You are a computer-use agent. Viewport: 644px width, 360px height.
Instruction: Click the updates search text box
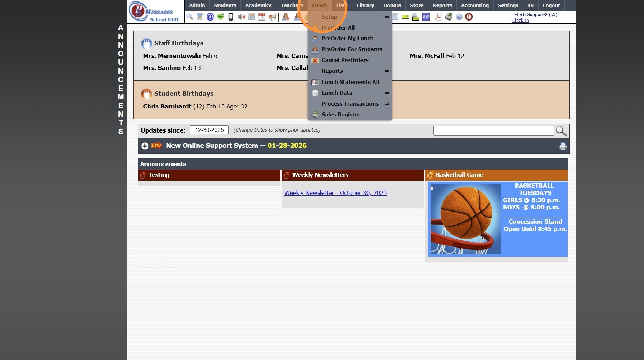coord(494,131)
